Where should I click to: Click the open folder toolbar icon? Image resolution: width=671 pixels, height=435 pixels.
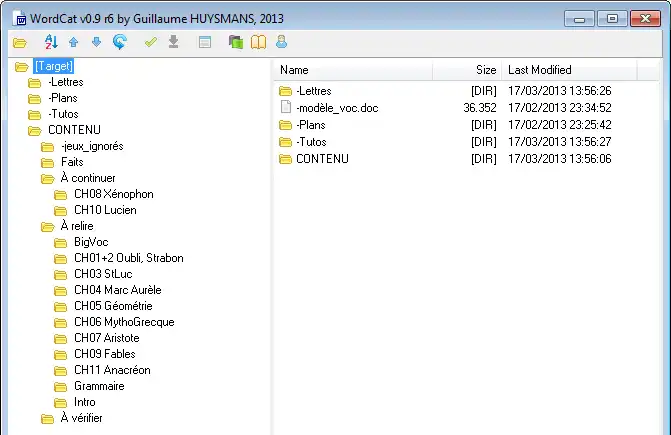pos(20,42)
